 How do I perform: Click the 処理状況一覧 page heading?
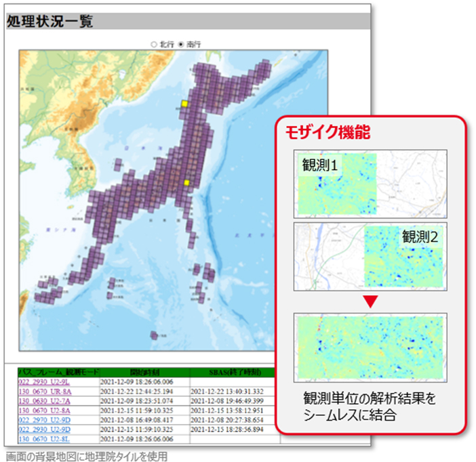click(x=49, y=21)
